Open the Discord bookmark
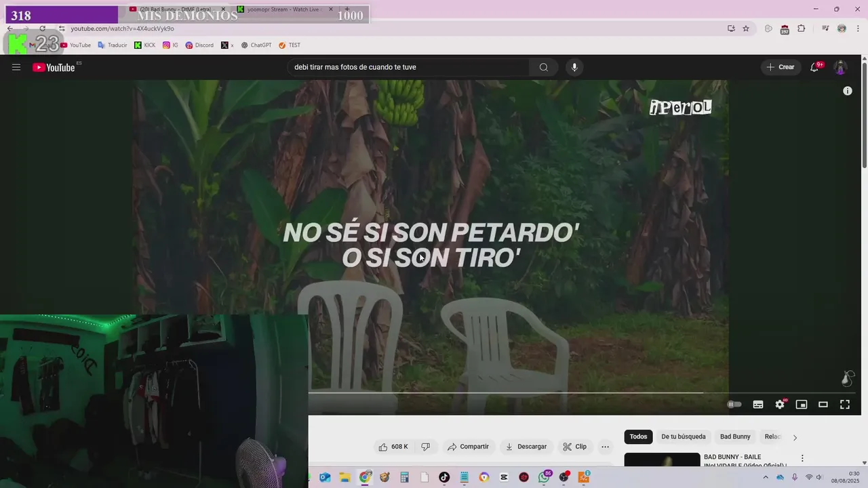This screenshot has height=488, width=868. click(x=199, y=45)
